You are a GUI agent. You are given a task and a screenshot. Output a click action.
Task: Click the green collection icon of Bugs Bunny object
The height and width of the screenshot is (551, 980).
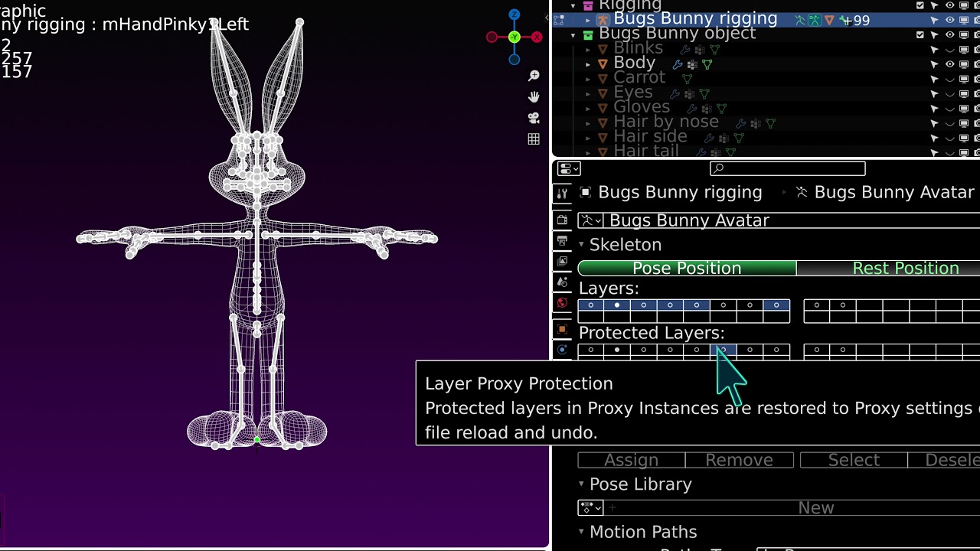click(588, 35)
